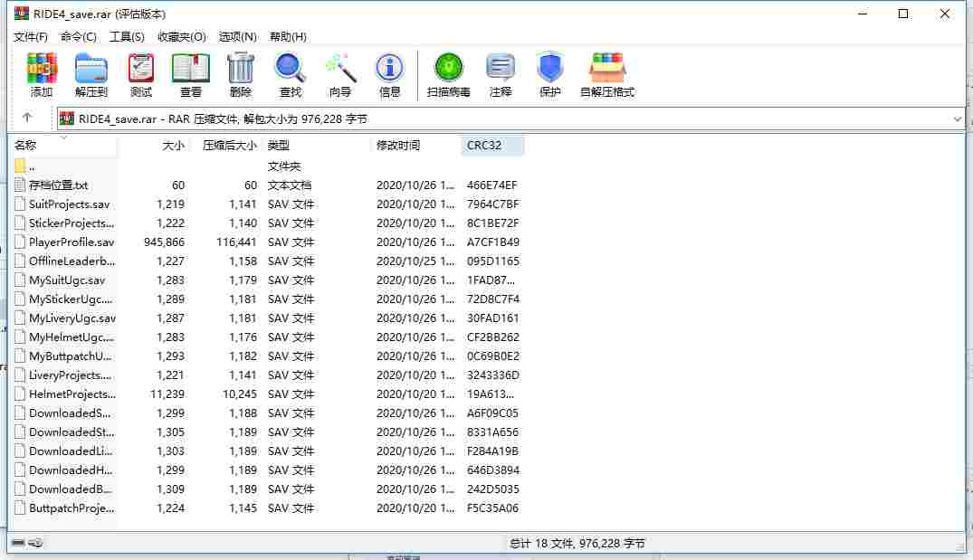Sort by Name (名称) column header
973x560 pixels.
(64, 145)
